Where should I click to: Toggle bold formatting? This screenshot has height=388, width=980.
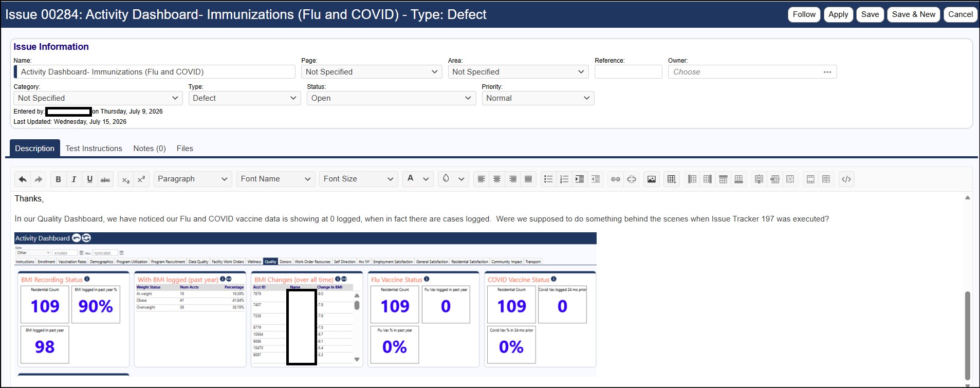(x=58, y=179)
